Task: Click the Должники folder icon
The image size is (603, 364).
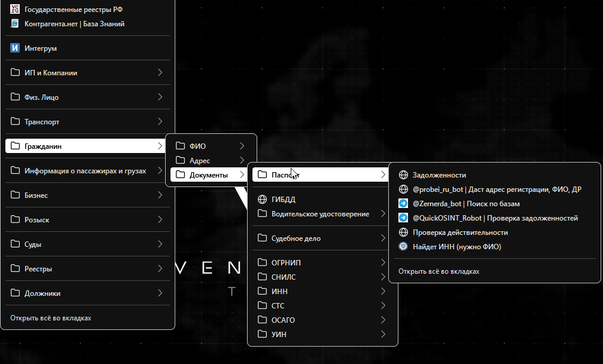Action: point(15,293)
